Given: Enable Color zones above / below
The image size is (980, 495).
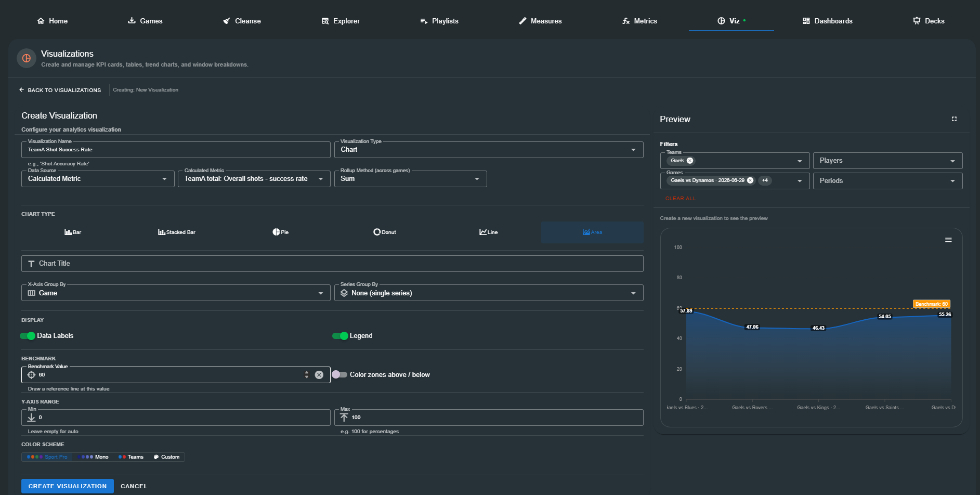Looking at the screenshot, I should coord(339,374).
